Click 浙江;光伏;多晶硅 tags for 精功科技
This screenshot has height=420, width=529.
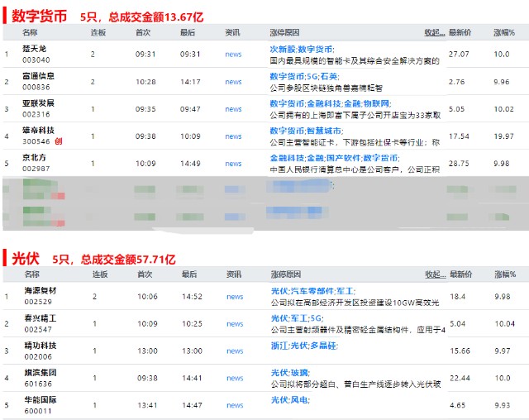click(x=304, y=346)
